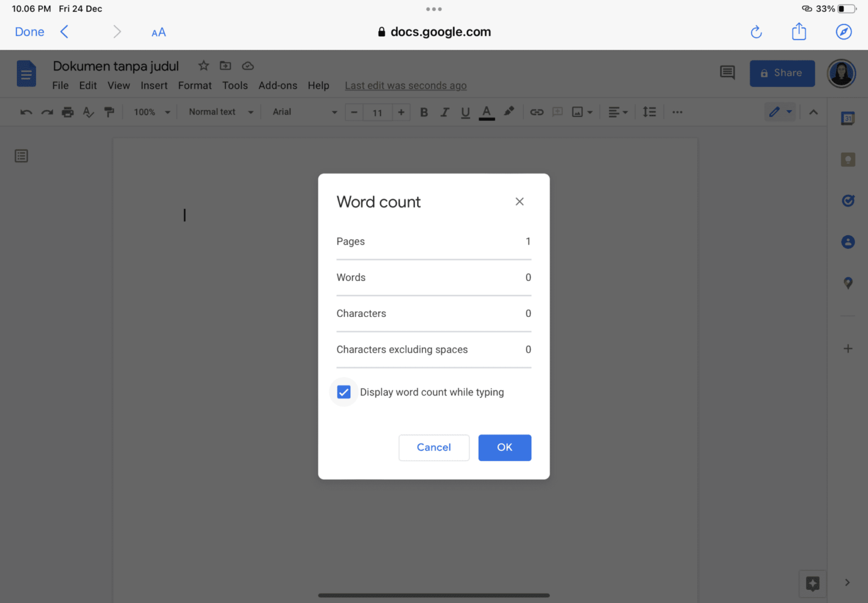Insert a link using the link icon
Image resolution: width=868 pixels, height=603 pixels.
pyautogui.click(x=536, y=112)
